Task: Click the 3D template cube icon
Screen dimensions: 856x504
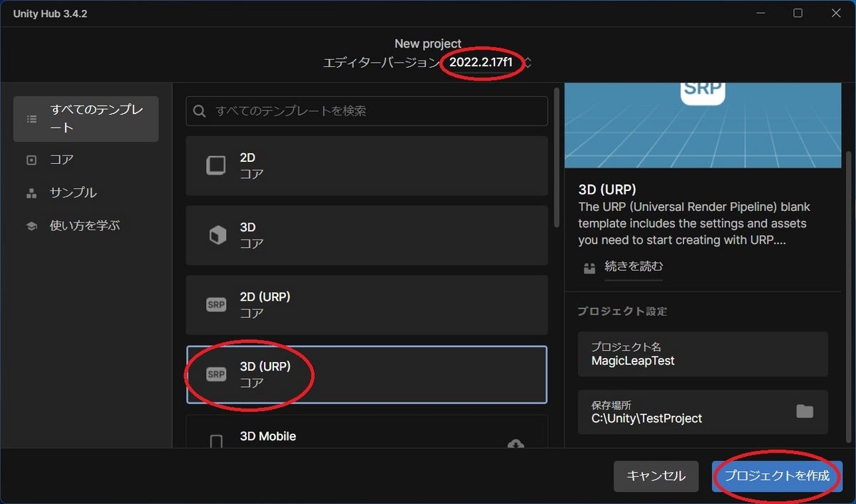Action: [x=217, y=235]
